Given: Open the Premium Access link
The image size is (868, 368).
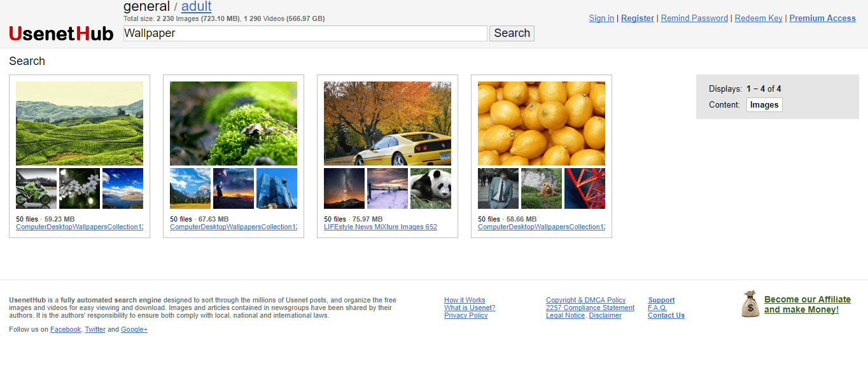Looking at the screenshot, I should coord(822,18).
